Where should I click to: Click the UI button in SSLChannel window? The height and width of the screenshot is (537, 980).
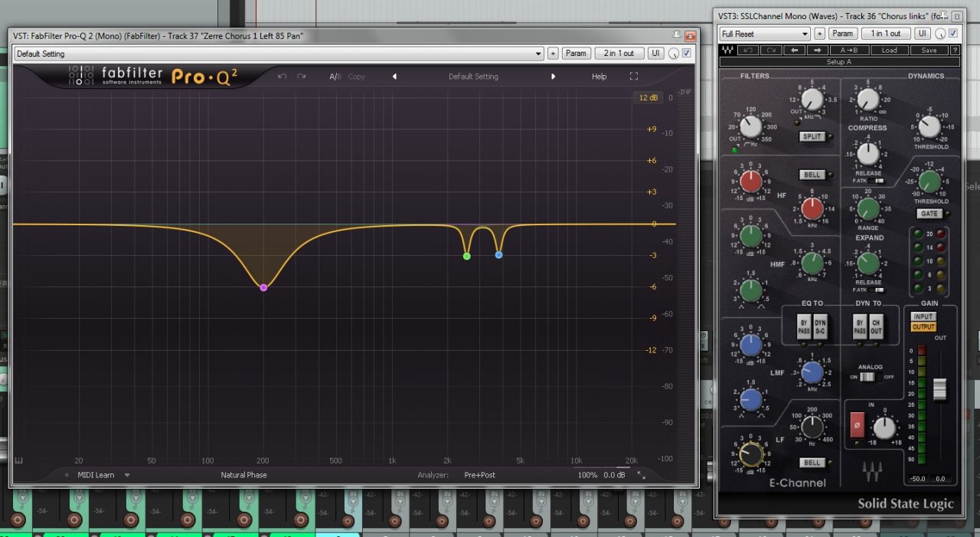click(923, 34)
